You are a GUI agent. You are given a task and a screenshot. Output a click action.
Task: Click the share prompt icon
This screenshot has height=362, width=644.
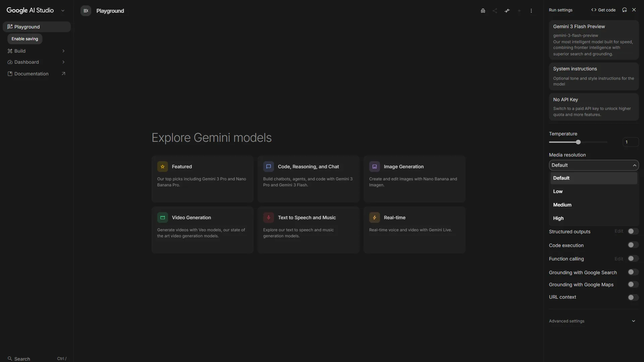coord(495,11)
